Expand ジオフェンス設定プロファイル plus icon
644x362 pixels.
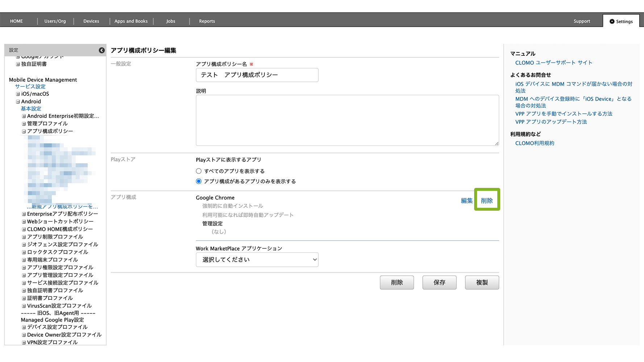[x=24, y=245]
